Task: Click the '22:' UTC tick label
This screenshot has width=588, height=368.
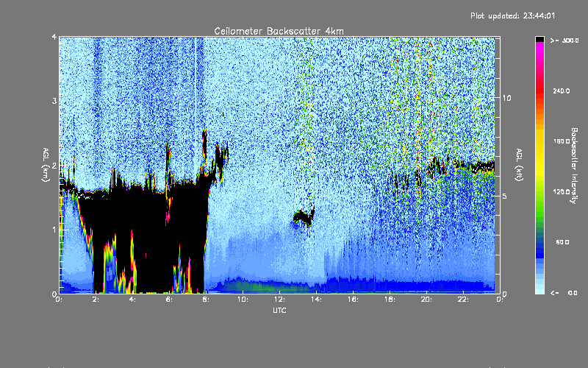Action: pos(463,300)
